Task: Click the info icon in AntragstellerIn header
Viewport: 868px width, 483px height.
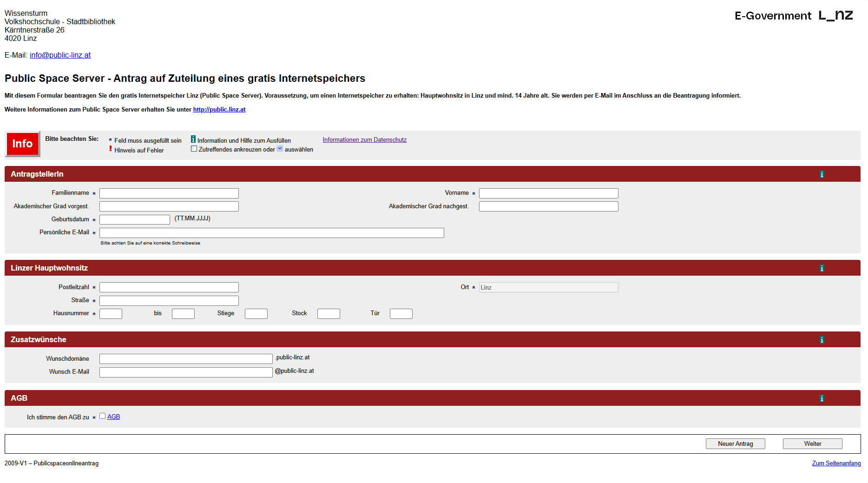Action: [x=822, y=174]
